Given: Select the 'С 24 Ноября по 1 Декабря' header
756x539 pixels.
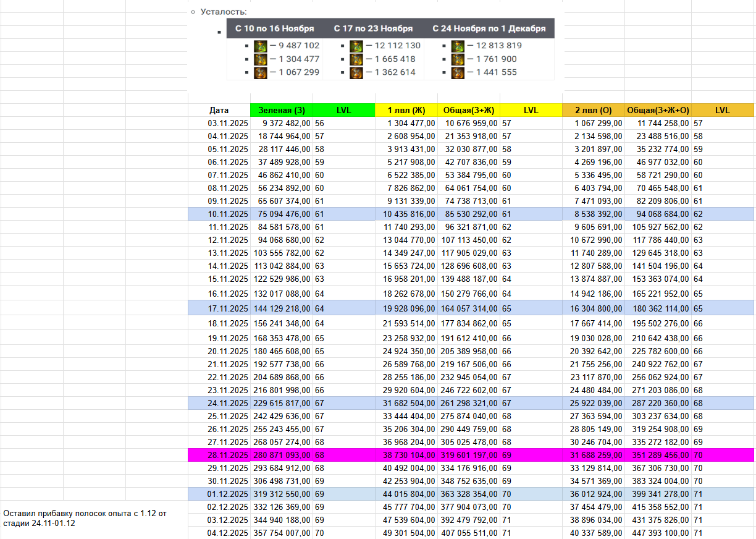Looking at the screenshot, I should pos(489,28).
